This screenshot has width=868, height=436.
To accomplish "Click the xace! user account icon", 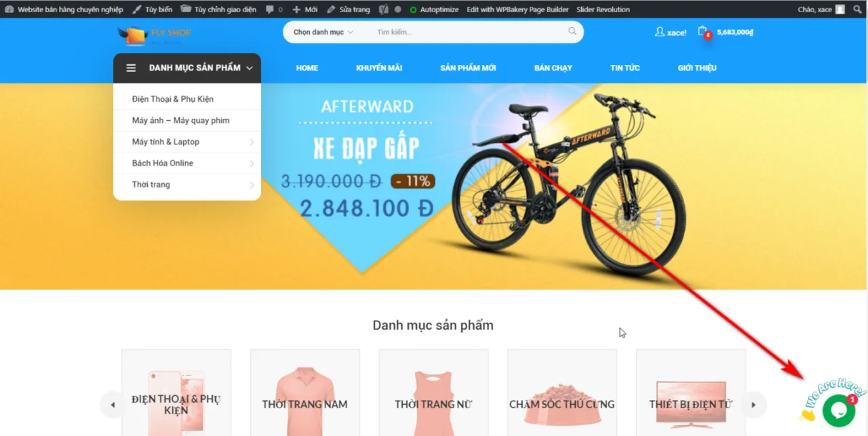I will 659,32.
